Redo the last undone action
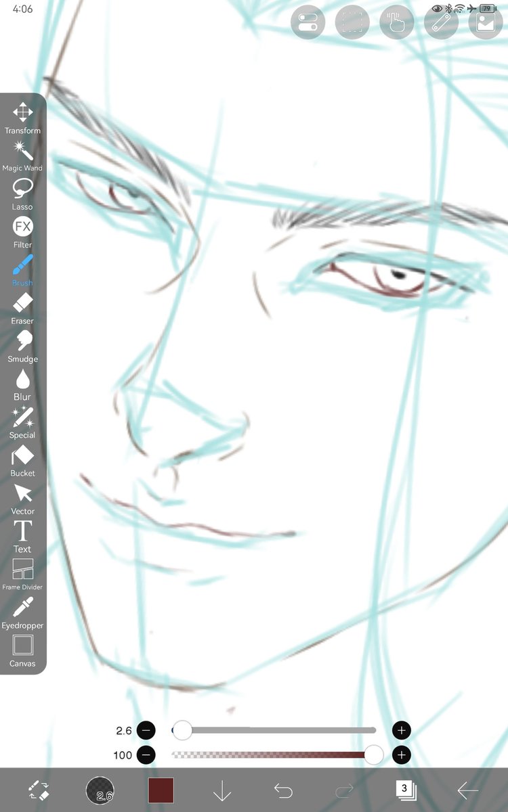The width and height of the screenshot is (508, 812). point(344,790)
